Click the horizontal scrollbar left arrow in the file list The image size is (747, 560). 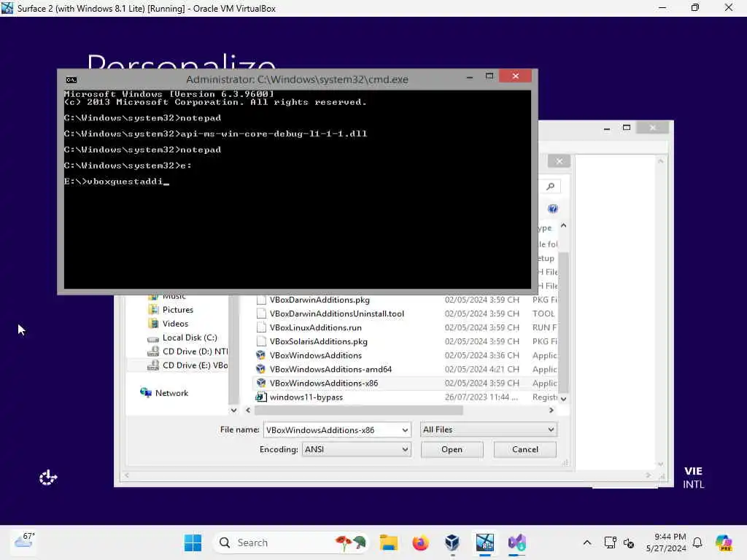(x=248, y=410)
